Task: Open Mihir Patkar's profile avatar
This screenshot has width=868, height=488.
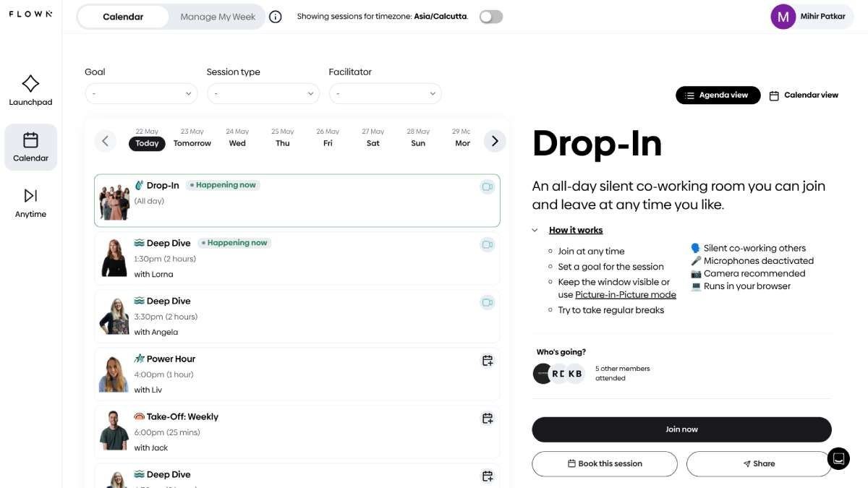Action: pyautogui.click(x=783, y=17)
